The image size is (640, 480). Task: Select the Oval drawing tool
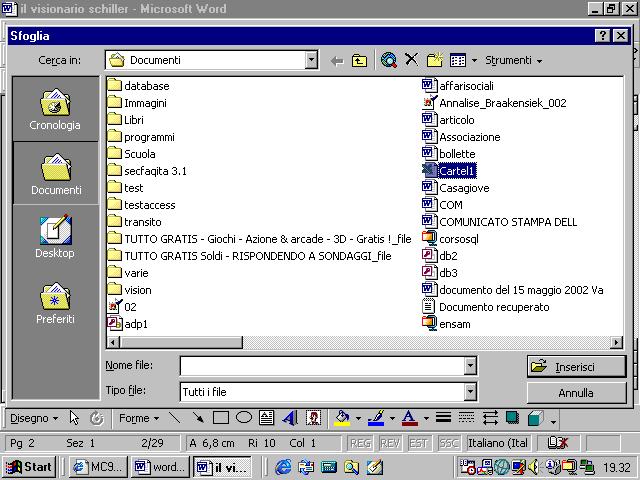[x=244, y=418]
